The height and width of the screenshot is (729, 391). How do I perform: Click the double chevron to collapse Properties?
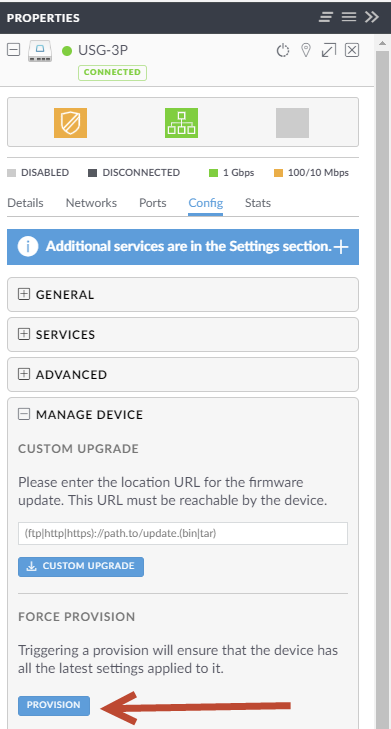pyautogui.click(x=371, y=17)
